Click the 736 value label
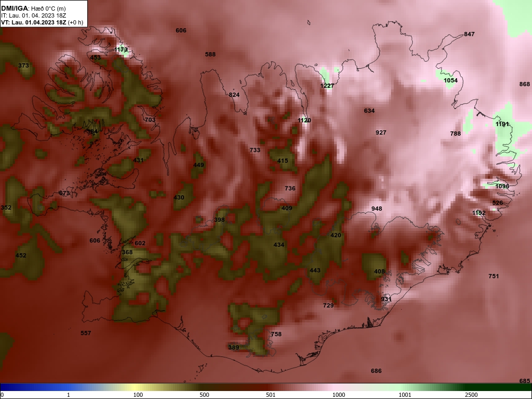 [290, 188]
